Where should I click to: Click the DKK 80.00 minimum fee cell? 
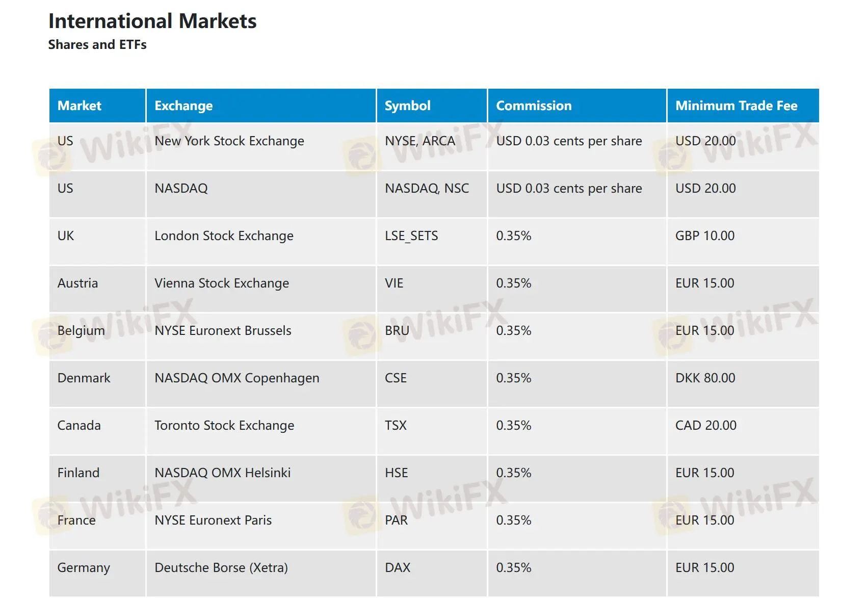tap(705, 378)
